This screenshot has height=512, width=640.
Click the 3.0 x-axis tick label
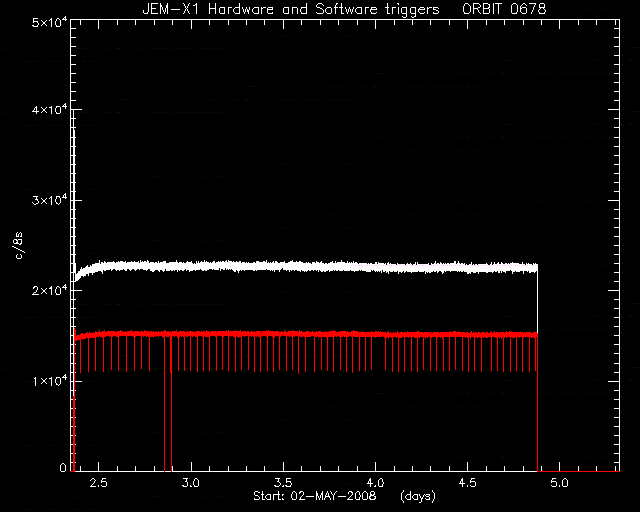pyautogui.click(x=191, y=483)
